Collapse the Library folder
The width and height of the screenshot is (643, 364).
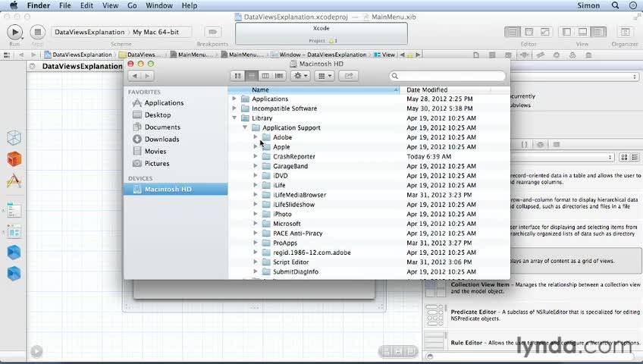[x=234, y=118]
